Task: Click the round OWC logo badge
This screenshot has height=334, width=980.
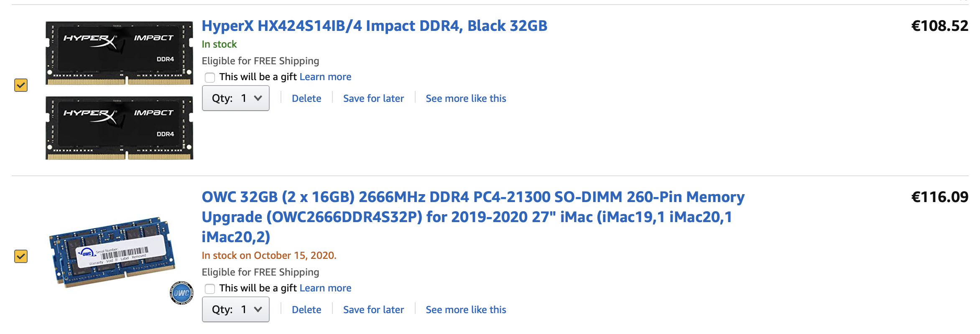Action: (x=181, y=293)
